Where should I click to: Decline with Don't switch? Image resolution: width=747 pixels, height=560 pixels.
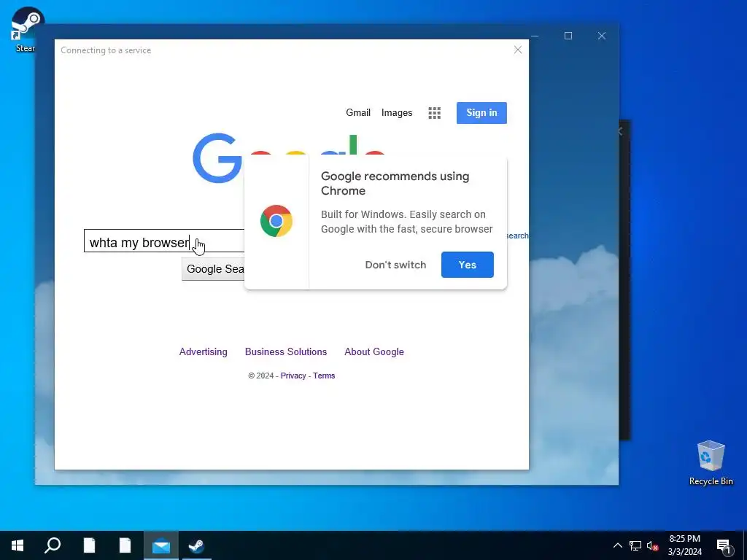tap(395, 265)
